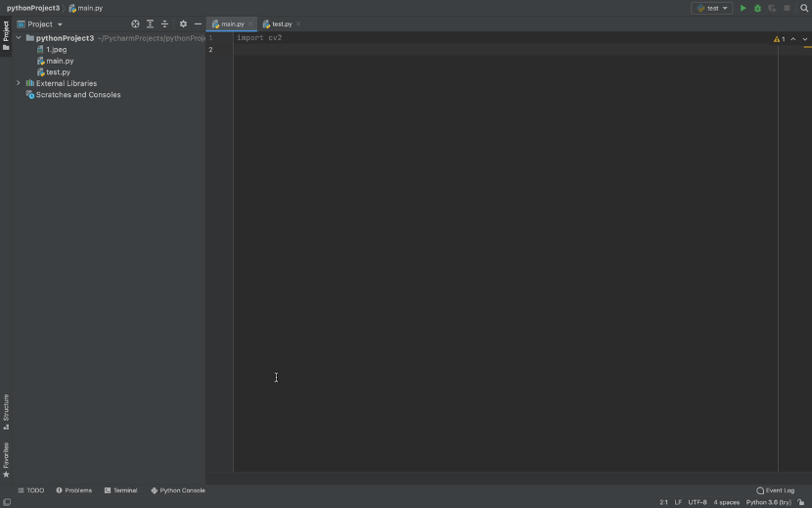The width and height of the screenshot is (812, 509).
Task: Toggle tool window quick-access icon in status bar
Action: [x=7, y=502]
